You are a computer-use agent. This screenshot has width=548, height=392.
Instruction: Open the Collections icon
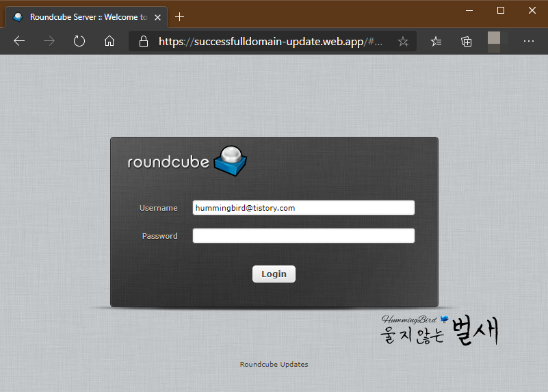(x=466, y=42)
